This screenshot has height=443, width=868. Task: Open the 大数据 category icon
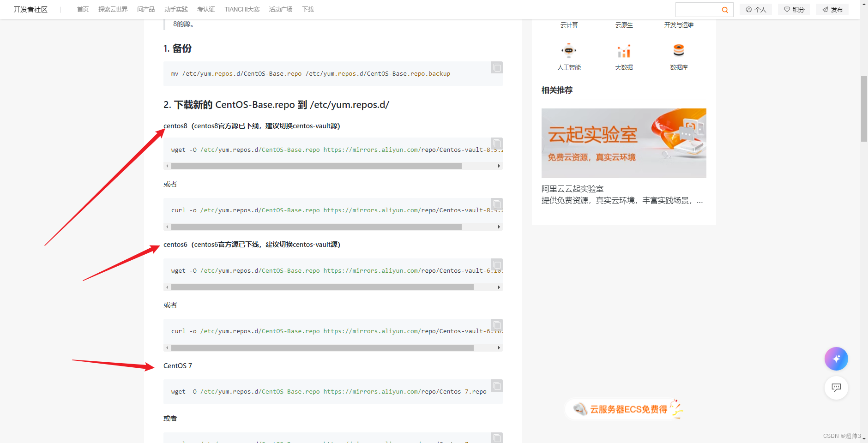[x=624, y=50]
